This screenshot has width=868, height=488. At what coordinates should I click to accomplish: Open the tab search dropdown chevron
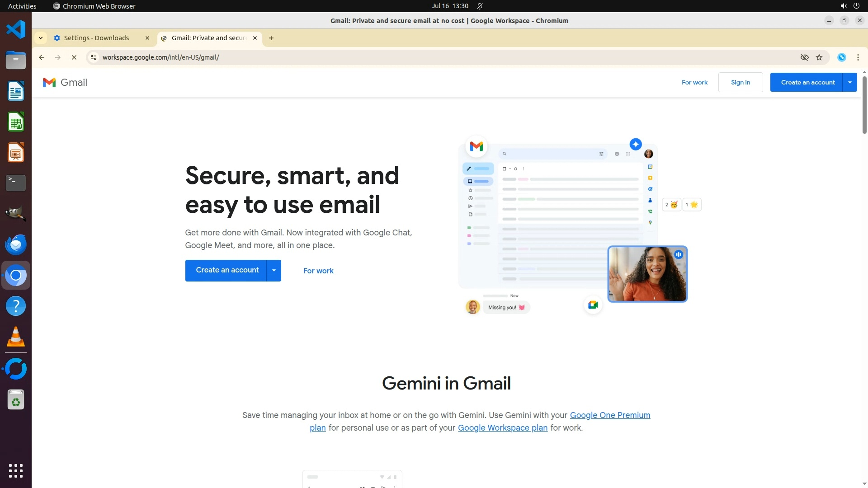coord(41,38)
